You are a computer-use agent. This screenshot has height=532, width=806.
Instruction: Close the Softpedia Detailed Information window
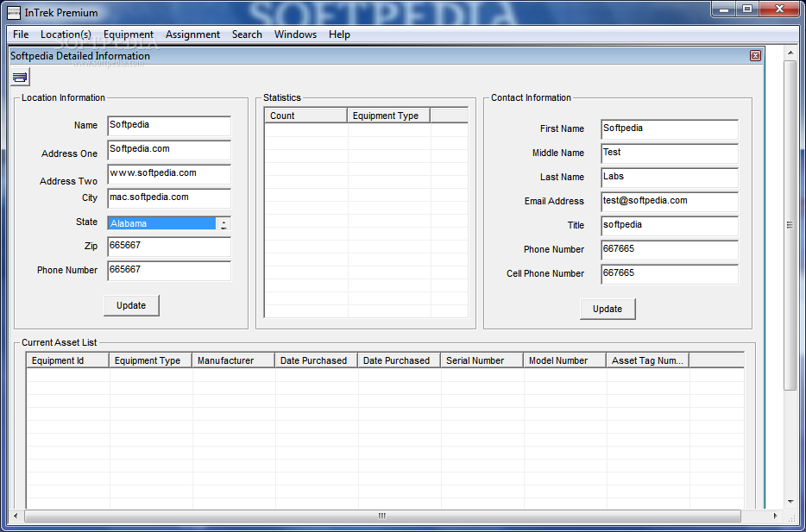755,56
